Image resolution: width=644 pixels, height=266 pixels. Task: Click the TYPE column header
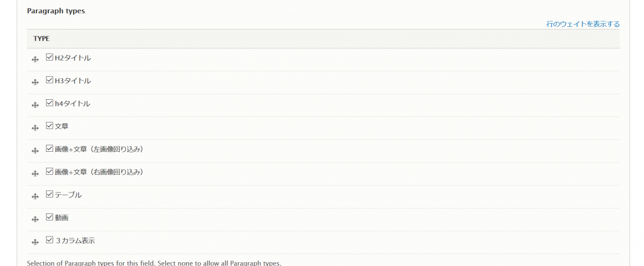[x=42, y=39]
